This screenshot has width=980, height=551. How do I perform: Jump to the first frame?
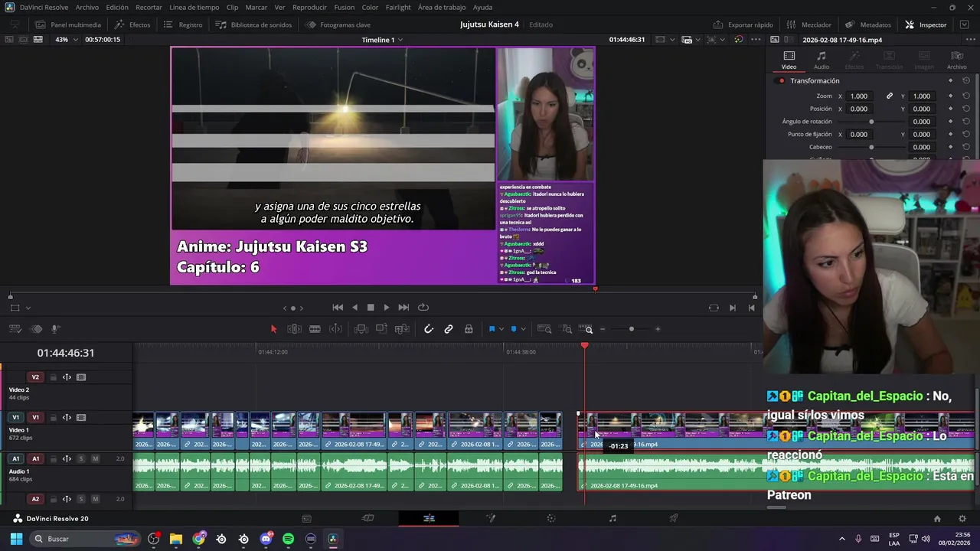[338, 308]
